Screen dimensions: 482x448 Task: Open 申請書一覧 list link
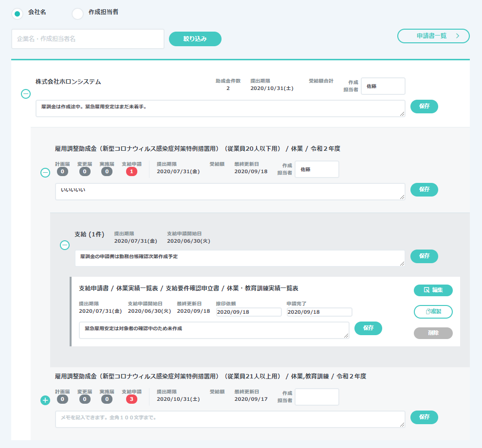point(433,36)
